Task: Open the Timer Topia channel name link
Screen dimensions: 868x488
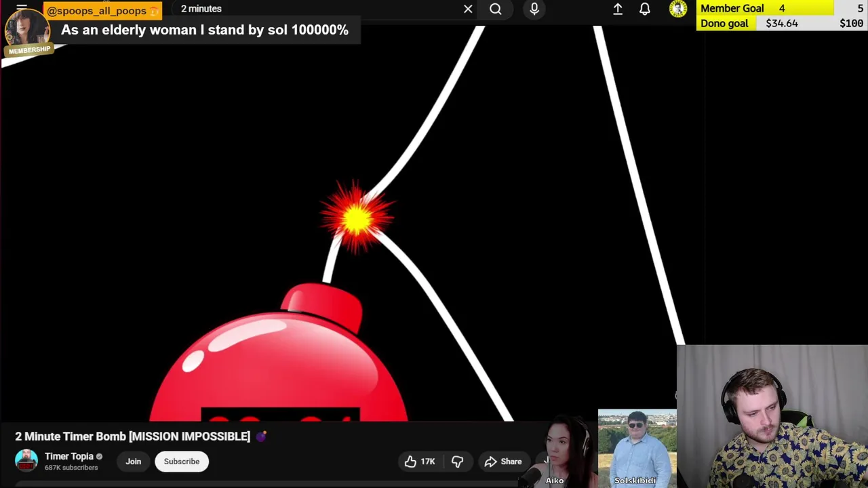Action: (x=69, y=456)
